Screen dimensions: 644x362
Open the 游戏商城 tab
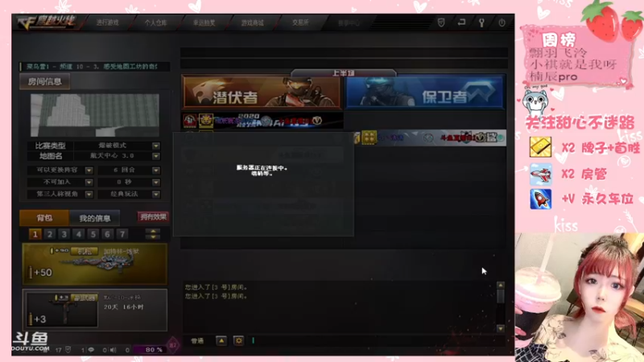pos(252,23)
